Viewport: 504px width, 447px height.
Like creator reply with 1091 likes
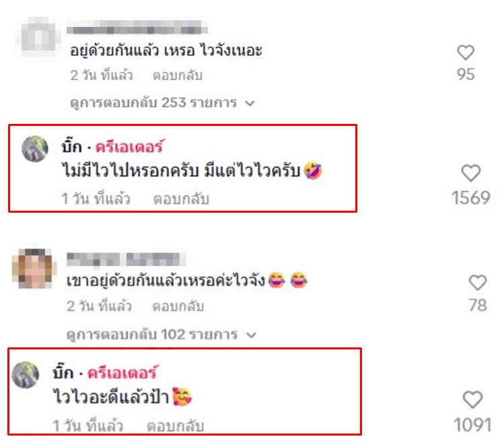point(472,400)
